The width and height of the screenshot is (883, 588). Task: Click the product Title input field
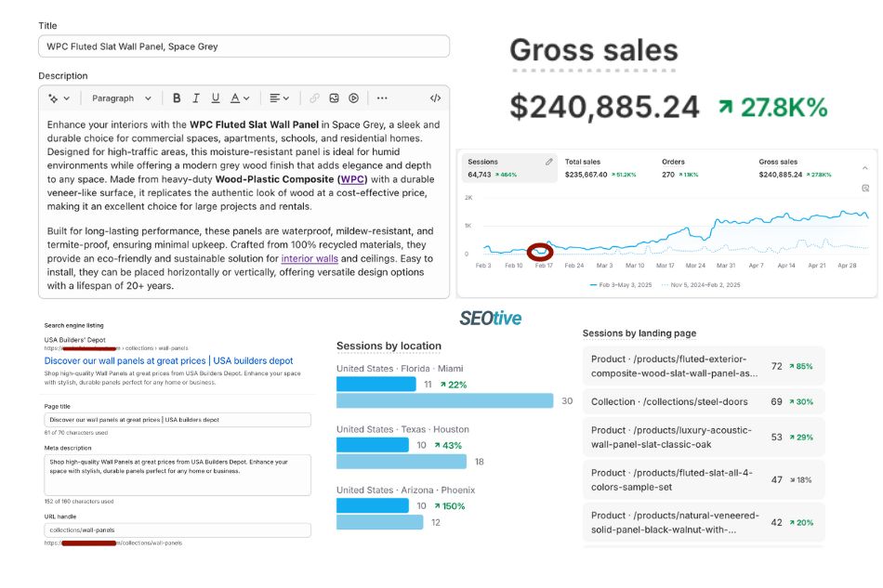tap(244, 46)
